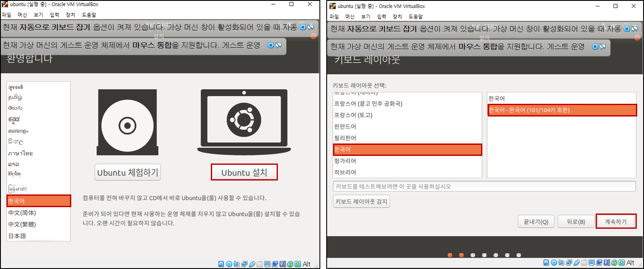
Task: Select ภาษาไทย language
Action: pos(39,153)
